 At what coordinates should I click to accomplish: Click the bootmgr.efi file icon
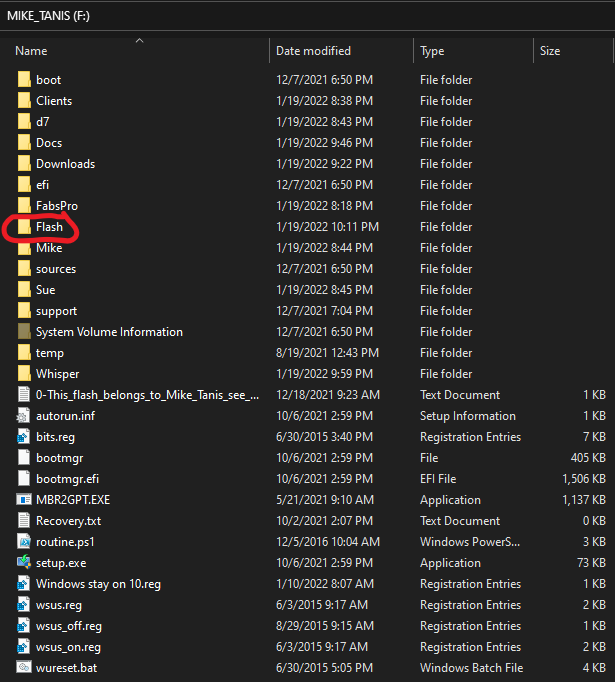[24, 478]
